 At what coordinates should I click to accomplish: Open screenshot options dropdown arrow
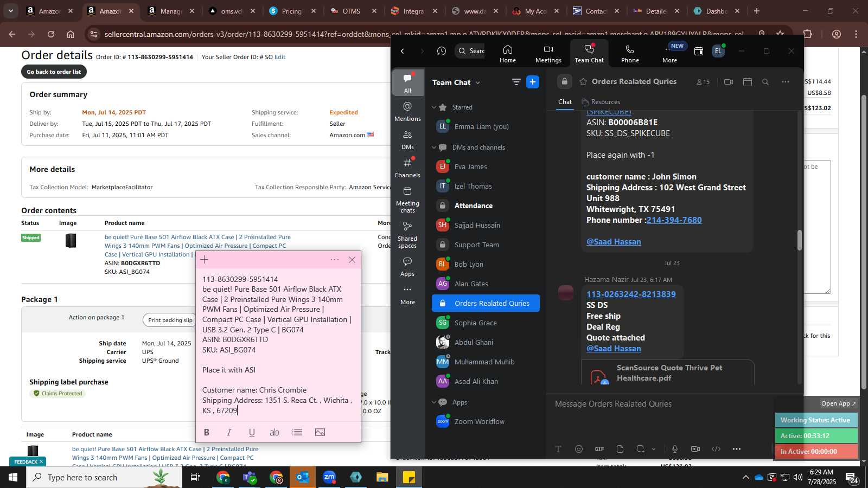coord(654,449)
